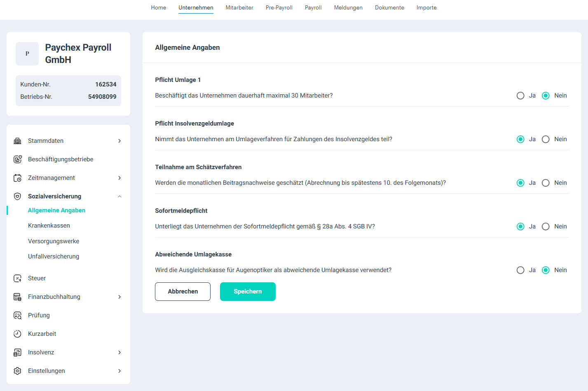Switch to the Mitarbeiter tab
The width and height of the screenshot is (588, 391).
(239, 7)
